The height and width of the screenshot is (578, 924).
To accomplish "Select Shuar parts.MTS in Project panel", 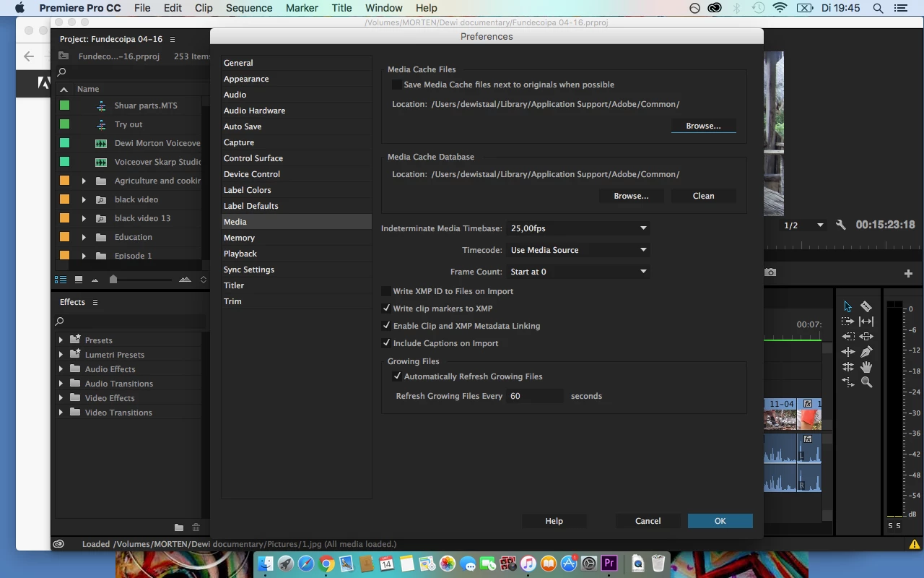I will click(145, 105).
